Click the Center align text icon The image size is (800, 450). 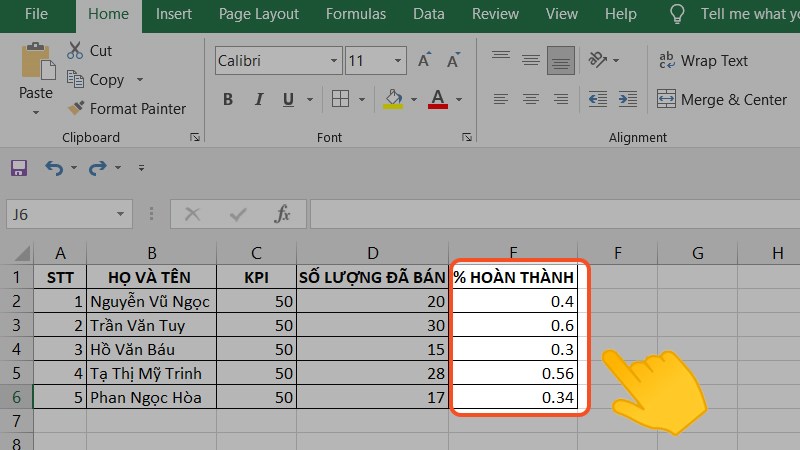(x=531, y=99)
